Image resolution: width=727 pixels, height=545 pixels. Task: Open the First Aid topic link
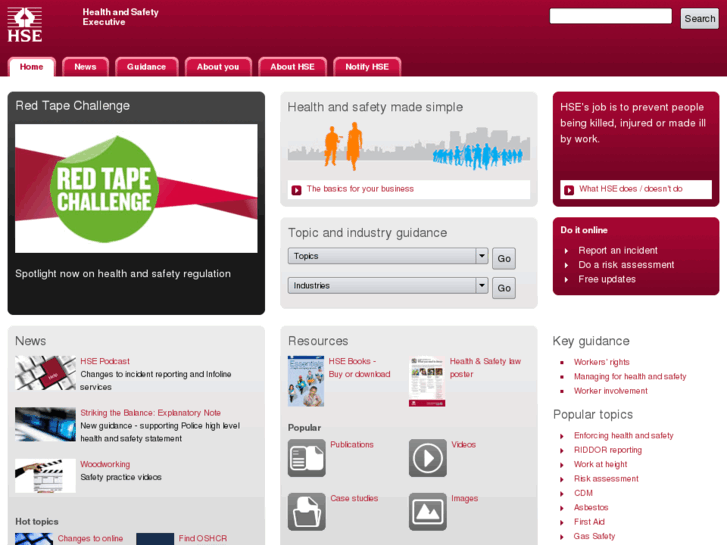(x=589, y=522)
